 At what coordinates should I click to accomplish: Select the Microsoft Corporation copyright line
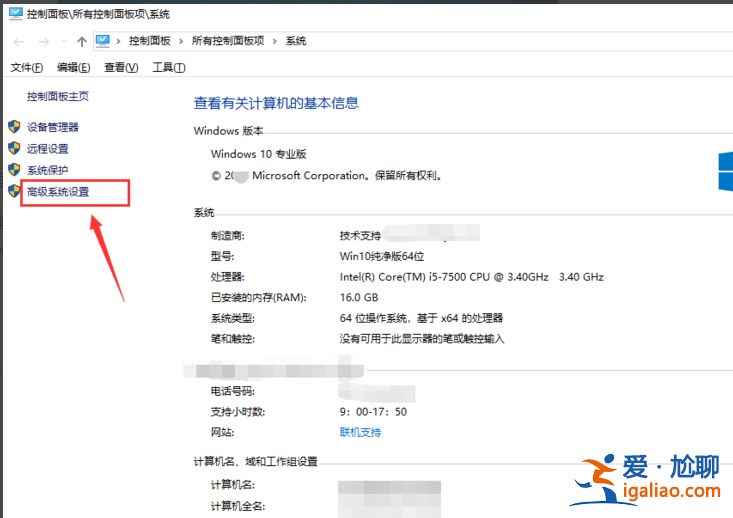(x=326, y=176)
